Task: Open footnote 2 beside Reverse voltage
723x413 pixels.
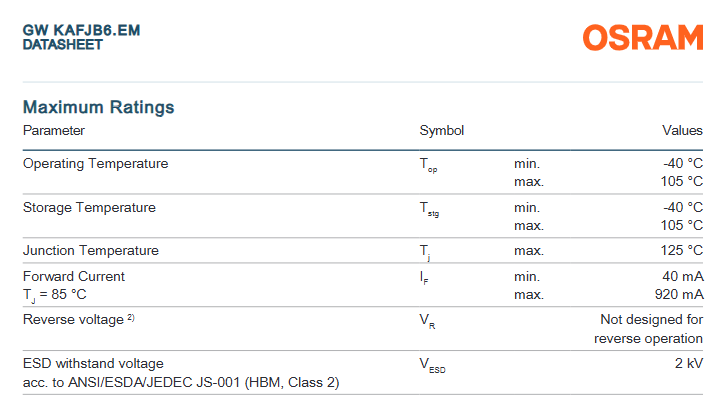Action: pos(131,318)
